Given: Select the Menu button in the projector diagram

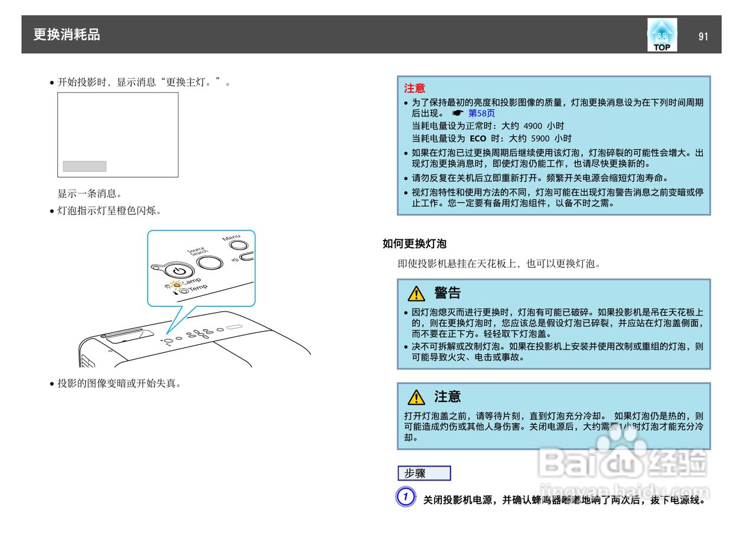Looking at the screenshot, I should pos(239,244).
